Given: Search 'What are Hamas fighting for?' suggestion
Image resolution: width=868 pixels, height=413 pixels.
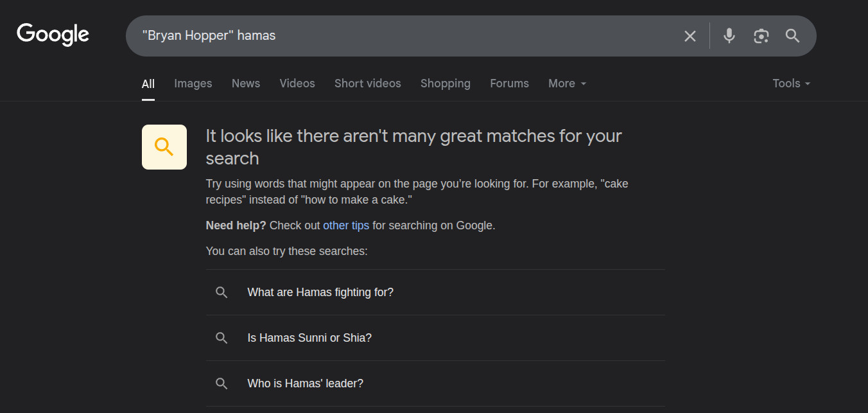Looking at the screenshot, I should pos(435,292).
